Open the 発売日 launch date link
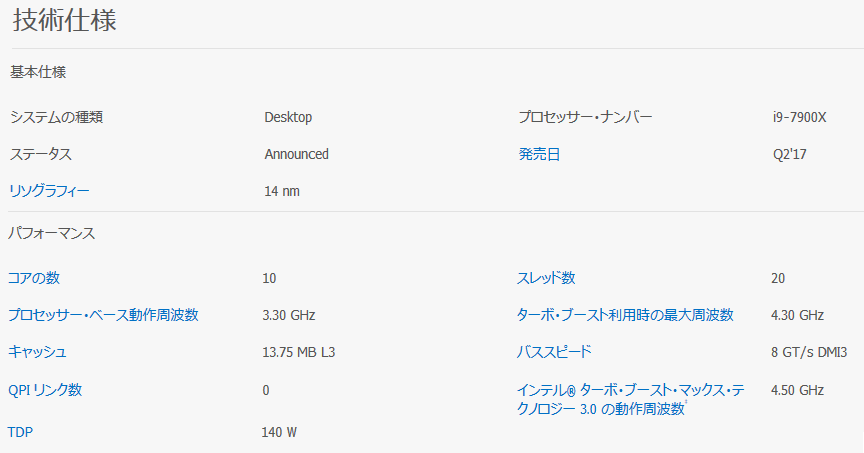Viewport: 864px width, 453px height. 539,154
